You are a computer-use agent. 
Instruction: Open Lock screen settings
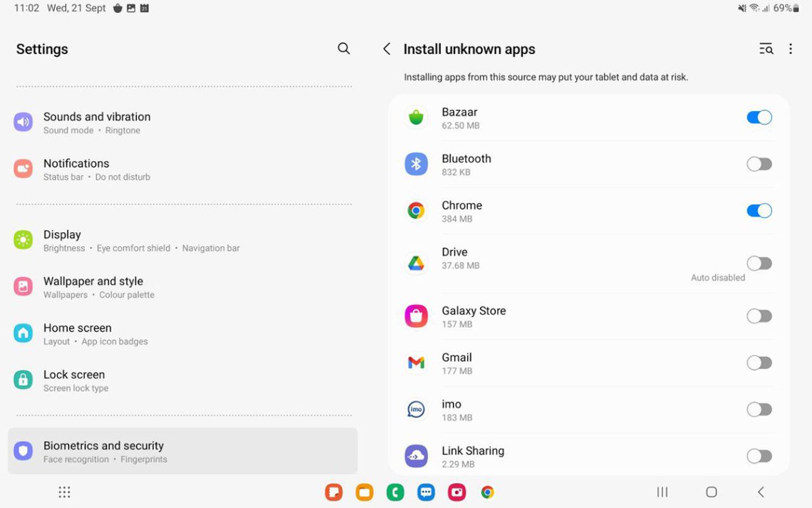click(x=74, y=380)
